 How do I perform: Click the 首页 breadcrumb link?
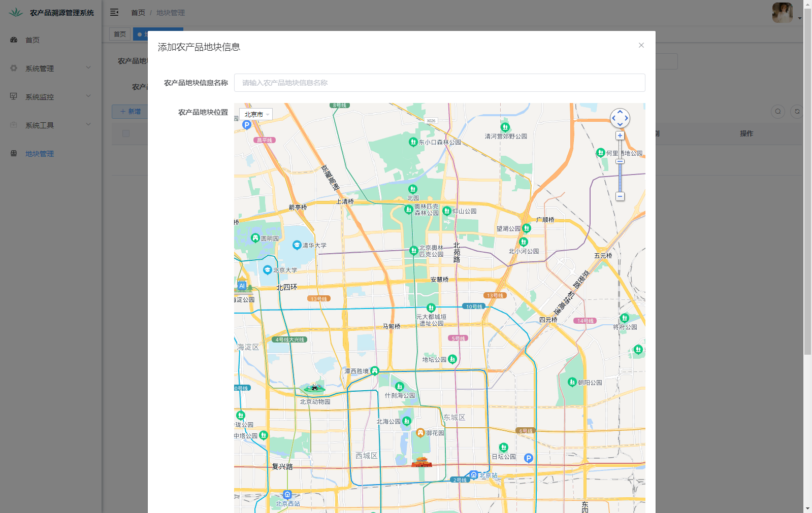[138, 13]
